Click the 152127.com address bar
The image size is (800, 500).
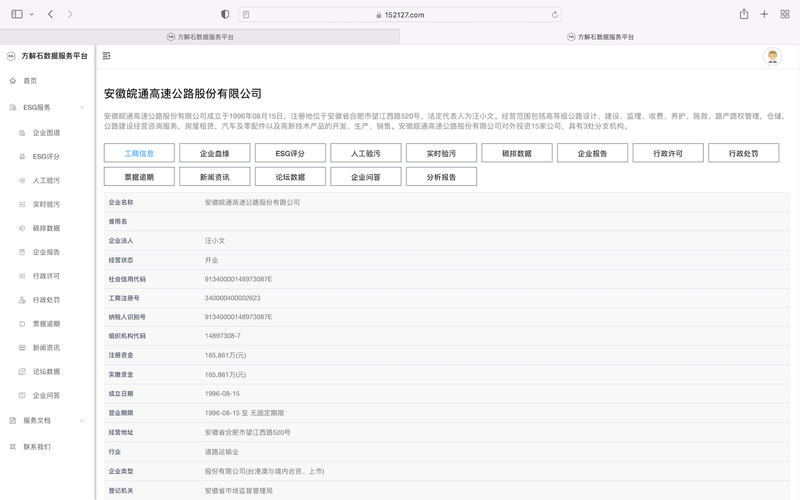400,15
